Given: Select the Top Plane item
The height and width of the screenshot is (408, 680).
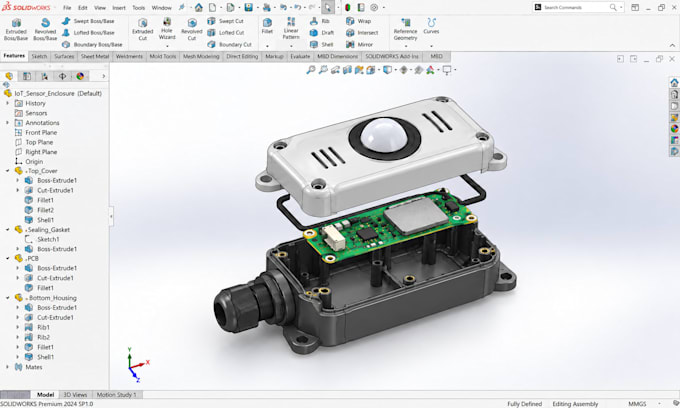Looking at the screenshot, I should click(34, 142).
